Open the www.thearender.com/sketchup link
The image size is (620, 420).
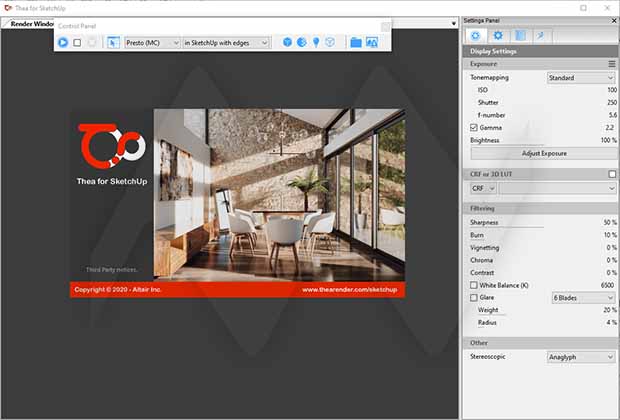(x=350, y=289)
